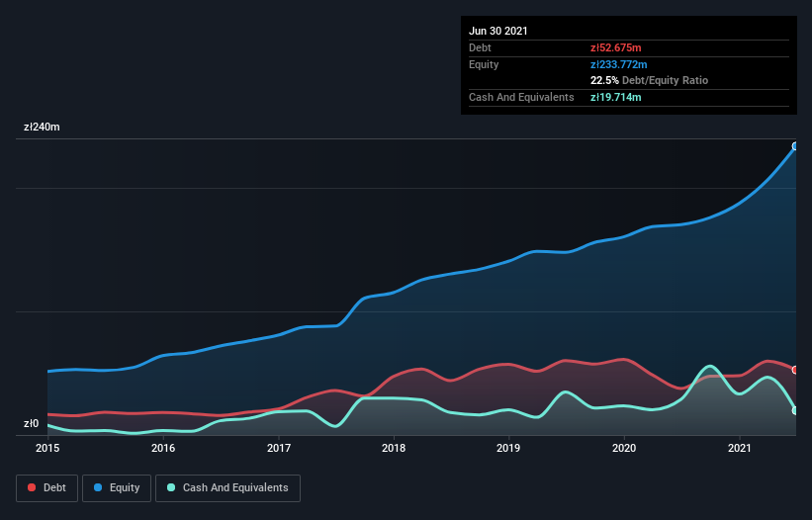Click the 2021 x-axis label
This screenshot has height=520, width=812.
pyautogui.click(x=740, y=448)
